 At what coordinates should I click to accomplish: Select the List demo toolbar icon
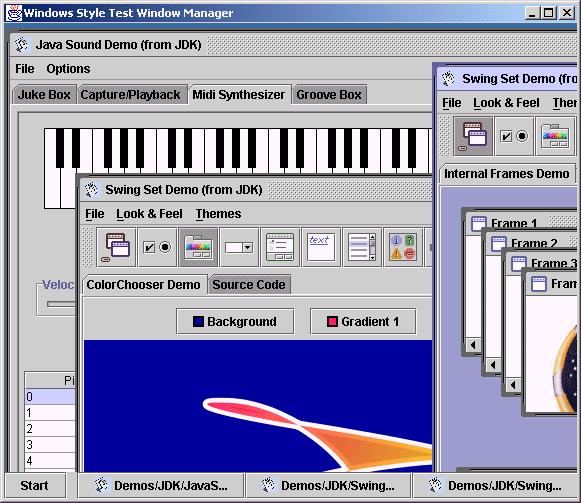pyautogui.click(x=363, y=247)
